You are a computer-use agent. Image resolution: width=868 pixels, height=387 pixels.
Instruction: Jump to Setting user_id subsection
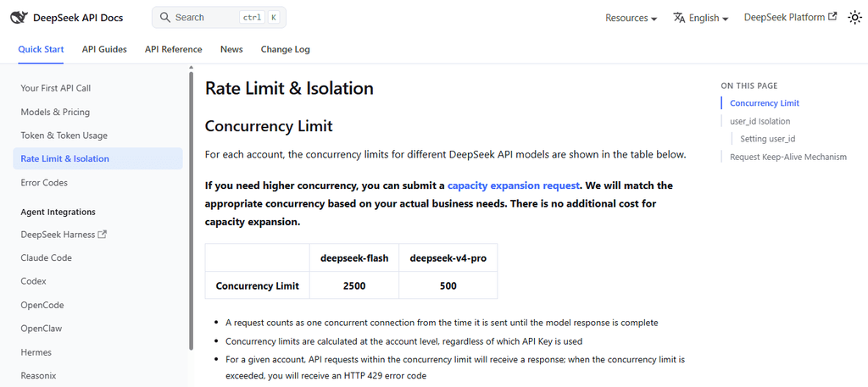click(x=768, y=139)
